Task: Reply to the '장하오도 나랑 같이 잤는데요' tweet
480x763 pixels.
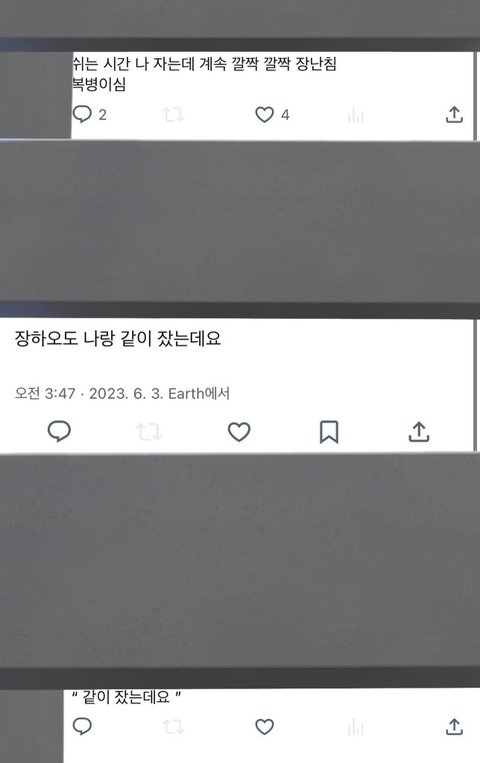Action: click(59, 431)
